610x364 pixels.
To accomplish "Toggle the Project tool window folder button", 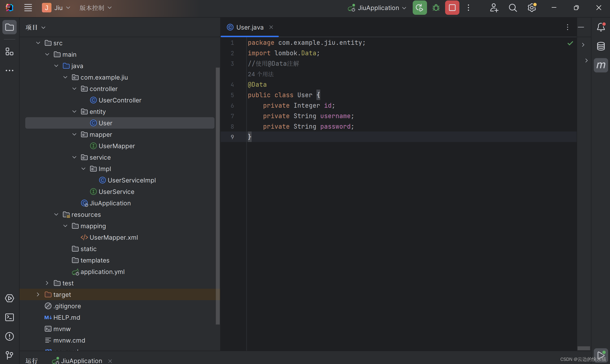I will click(9, 27).
